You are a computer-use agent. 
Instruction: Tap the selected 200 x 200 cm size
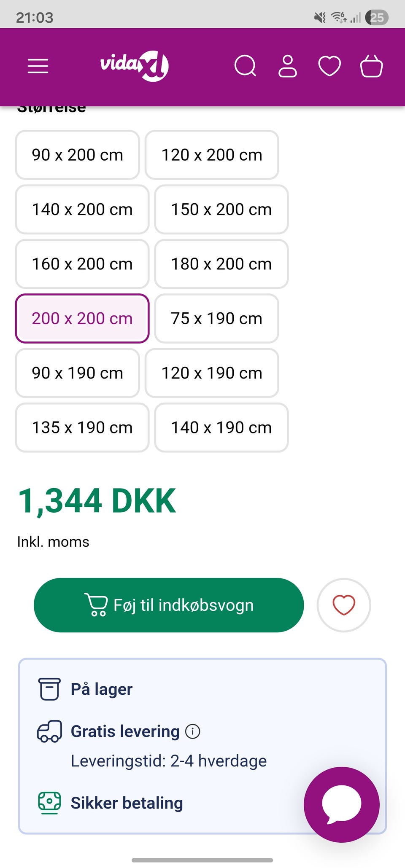(82, 318)
